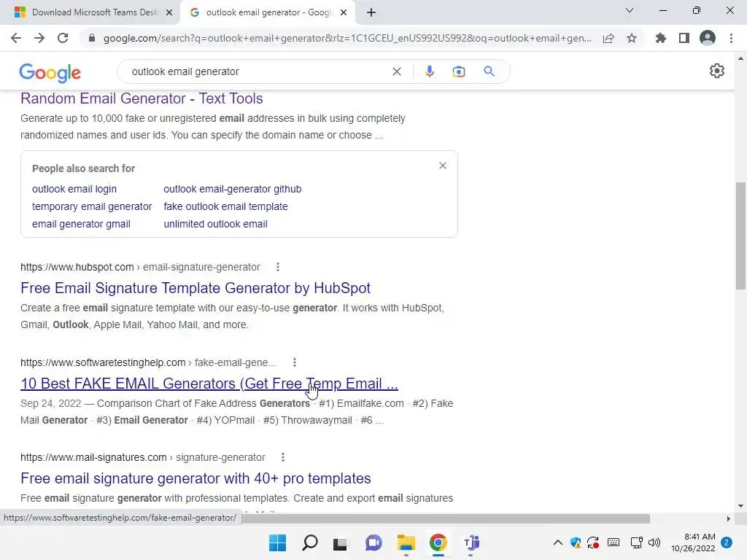Click the scrollbar down arrow
The width and height of the screenshot is (747, 560).
[740, 506]
